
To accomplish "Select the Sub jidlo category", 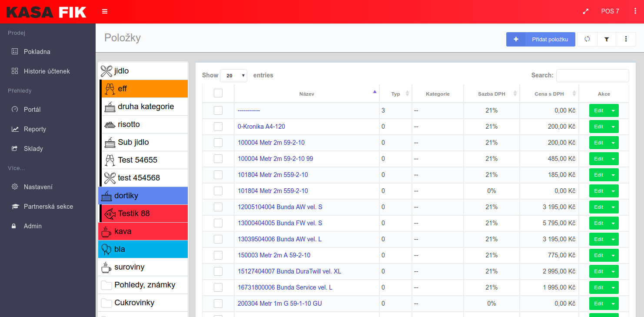I will click(144, 142).
